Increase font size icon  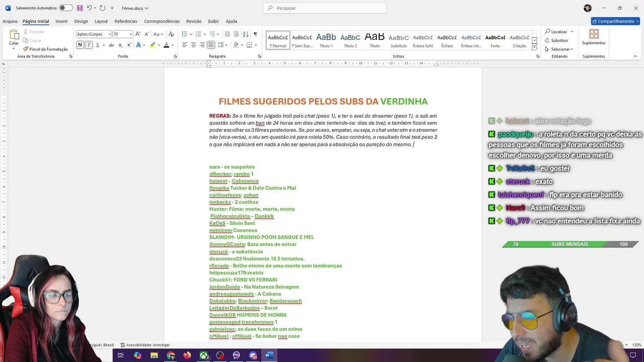point(138,34)
